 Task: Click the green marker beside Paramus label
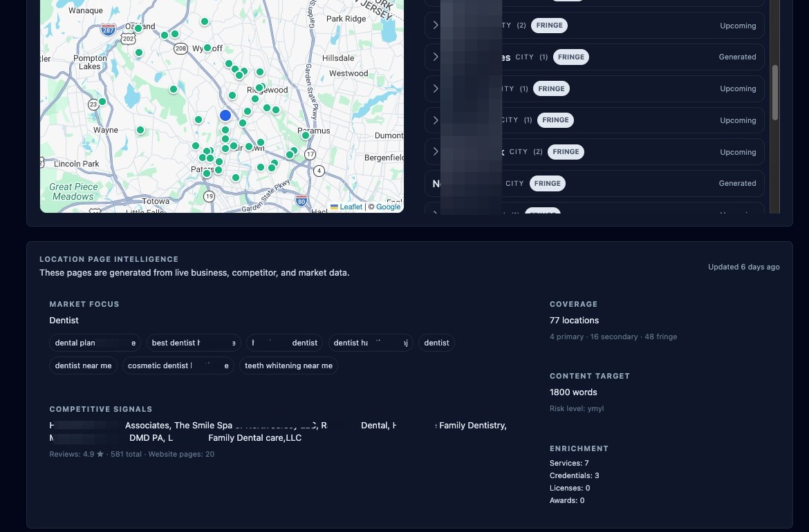[x=306, y=135]
